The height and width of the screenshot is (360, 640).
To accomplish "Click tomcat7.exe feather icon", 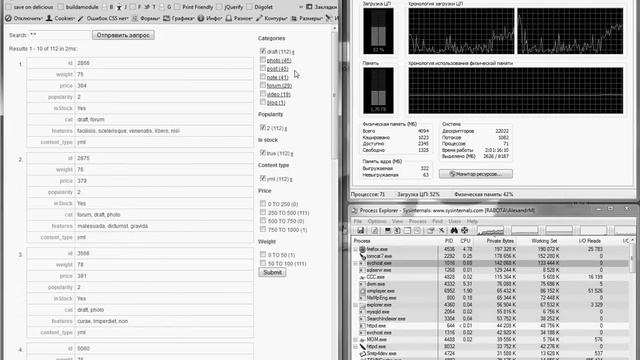I will [362, 256].
